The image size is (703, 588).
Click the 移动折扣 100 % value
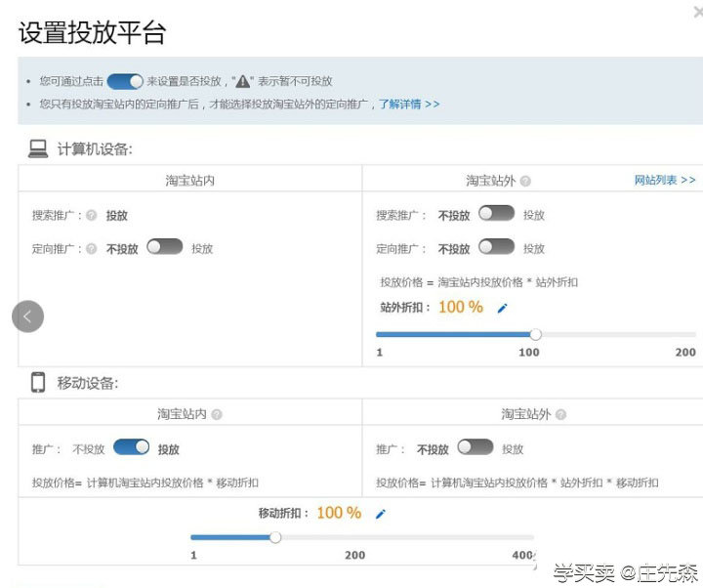[339, 513]
